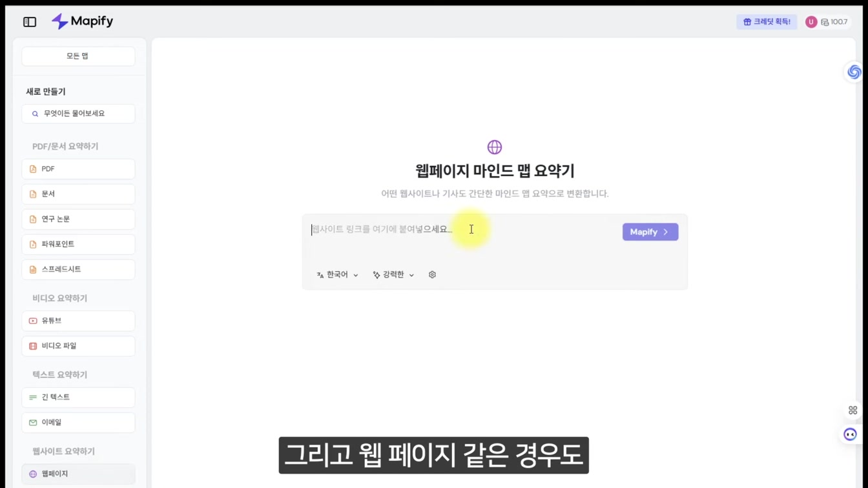
Task: Click the 무엇이든 물어보세요 search field
Action: click(x=78, y=114)
